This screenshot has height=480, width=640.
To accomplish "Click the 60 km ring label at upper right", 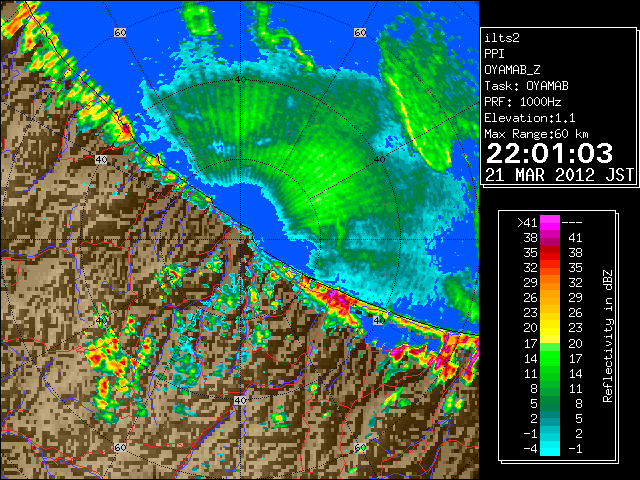I will [360, 33].
